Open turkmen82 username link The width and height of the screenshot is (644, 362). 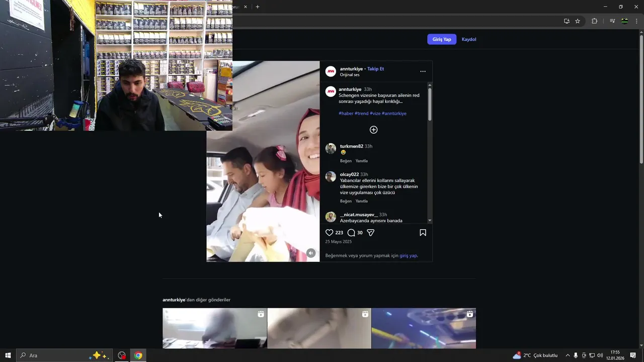tap(352, 146)
